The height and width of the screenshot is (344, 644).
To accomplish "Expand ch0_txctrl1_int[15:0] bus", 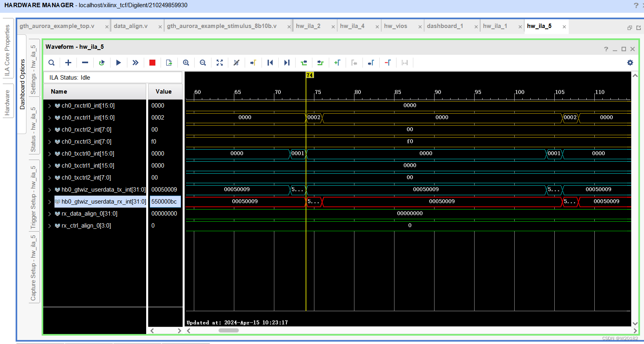I will tap(50, 166).
